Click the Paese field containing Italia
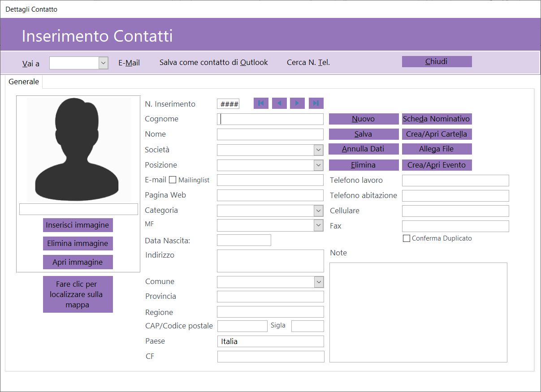This screenshot has width=541, height=392. pyautogui.click(x=270, y=341)
